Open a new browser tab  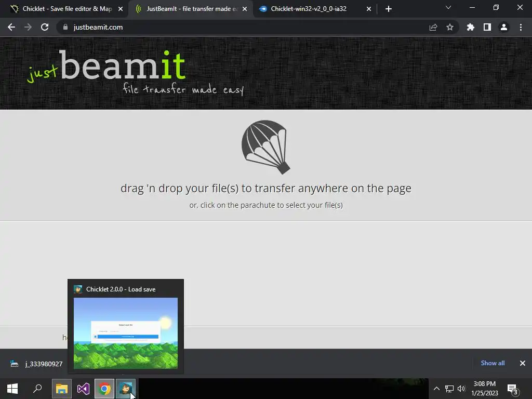[389, 9]
